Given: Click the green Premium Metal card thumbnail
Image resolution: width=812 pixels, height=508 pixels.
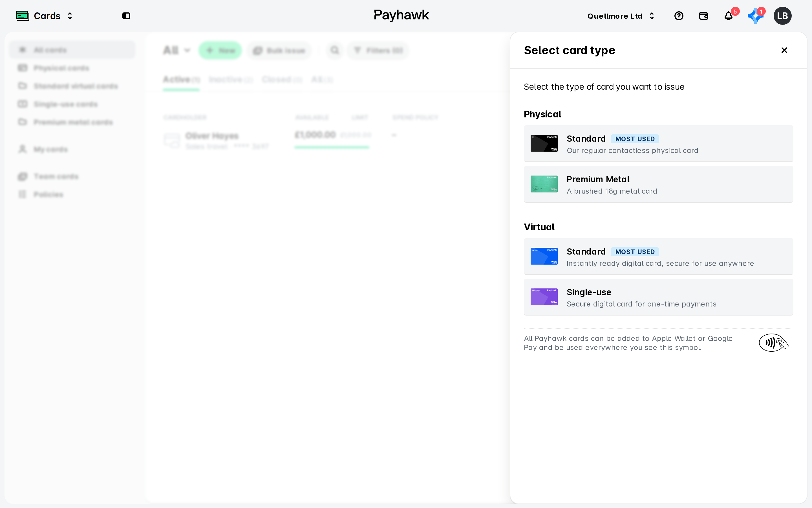Looking at the screenshot, I should 544,184.
